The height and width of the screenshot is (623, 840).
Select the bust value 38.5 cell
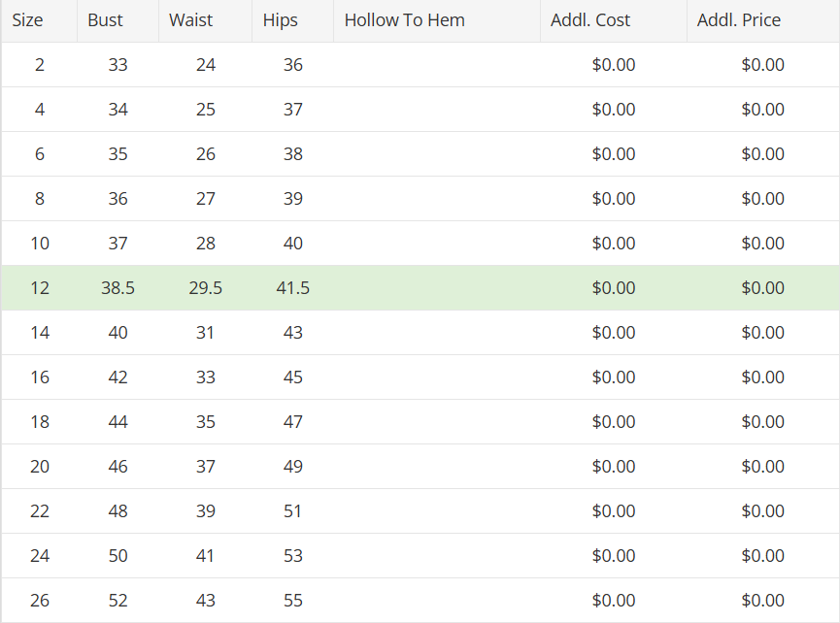pyautogui.click(x=118, y=288)
